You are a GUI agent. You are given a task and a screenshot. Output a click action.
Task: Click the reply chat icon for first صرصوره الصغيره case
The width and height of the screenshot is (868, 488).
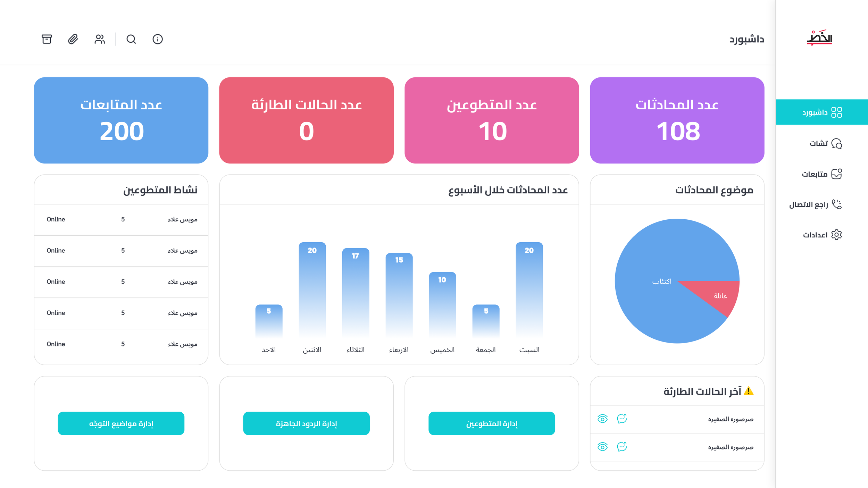622,419
